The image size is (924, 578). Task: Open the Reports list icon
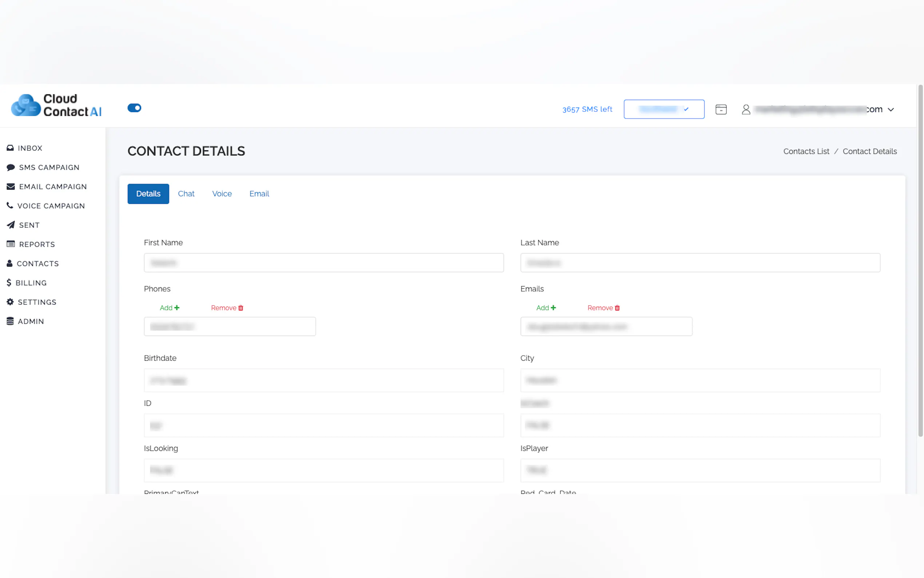pyautogui.click(x=11, y=244)
